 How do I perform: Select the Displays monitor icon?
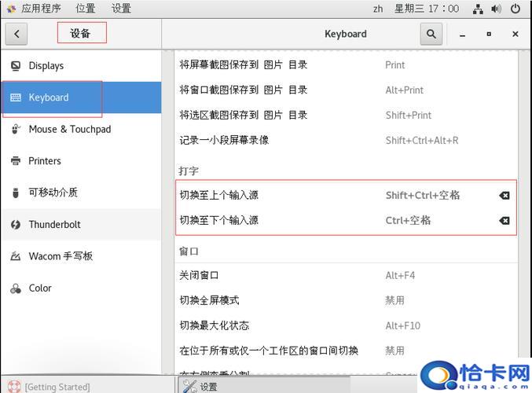(x=16, y=66)
